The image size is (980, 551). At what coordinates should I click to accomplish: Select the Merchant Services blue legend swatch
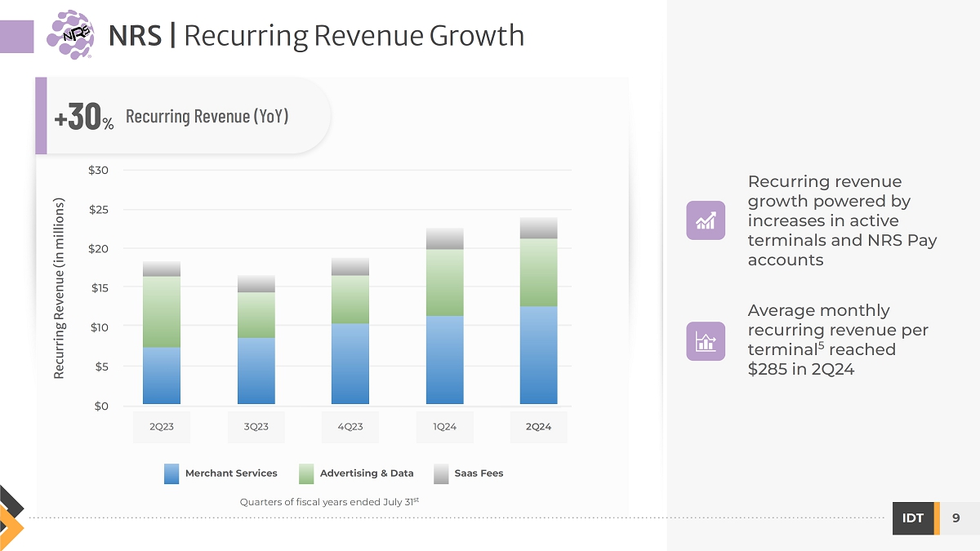click(171, 473)
